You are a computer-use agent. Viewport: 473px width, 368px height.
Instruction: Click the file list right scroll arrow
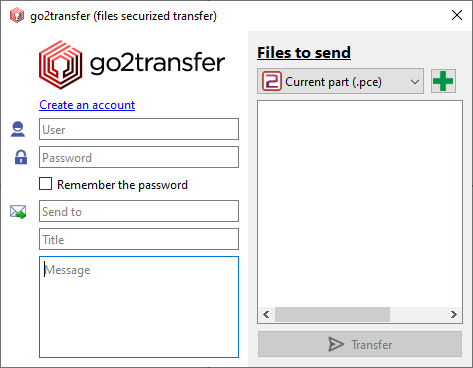pyautogui.click(x=453, y=314)
